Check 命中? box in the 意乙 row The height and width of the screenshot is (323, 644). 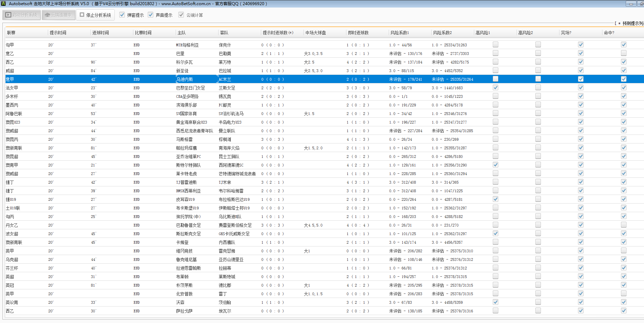point(623,53)
